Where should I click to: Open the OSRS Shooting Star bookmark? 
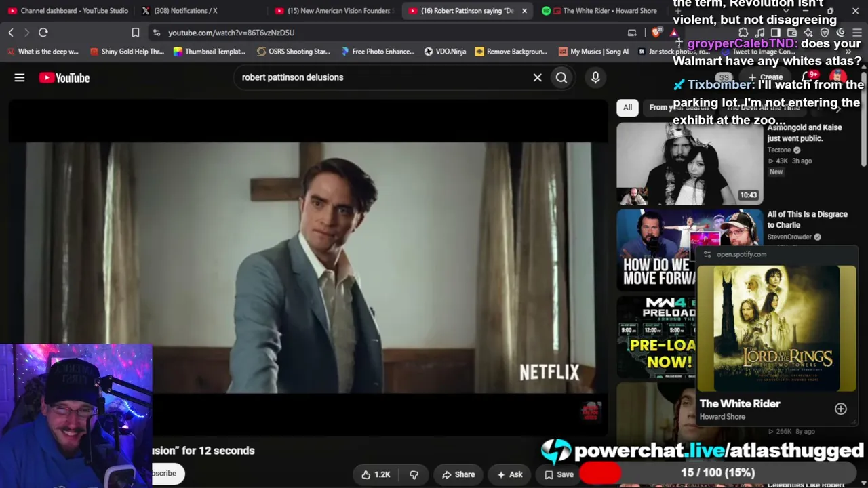coord(294,52)
